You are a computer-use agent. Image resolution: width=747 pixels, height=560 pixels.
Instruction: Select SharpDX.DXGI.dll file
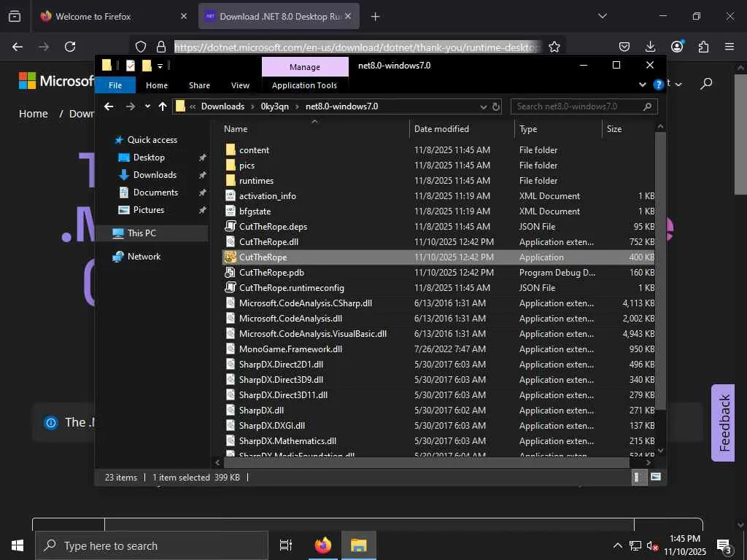[x=272, y=426]
